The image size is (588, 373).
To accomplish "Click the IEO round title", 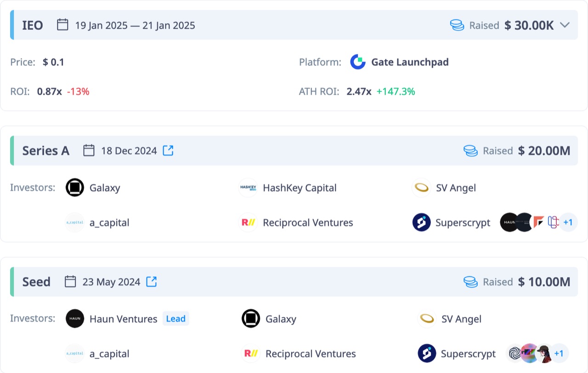I will pyautogui.click(x=33, y=25).
